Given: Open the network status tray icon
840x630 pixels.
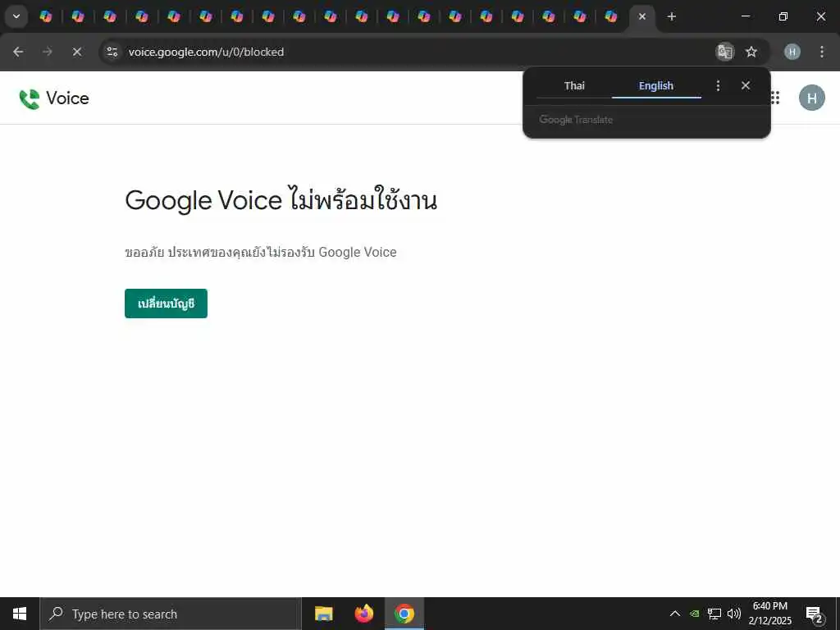Looking at the screenshot, I should tap(714, 614).
